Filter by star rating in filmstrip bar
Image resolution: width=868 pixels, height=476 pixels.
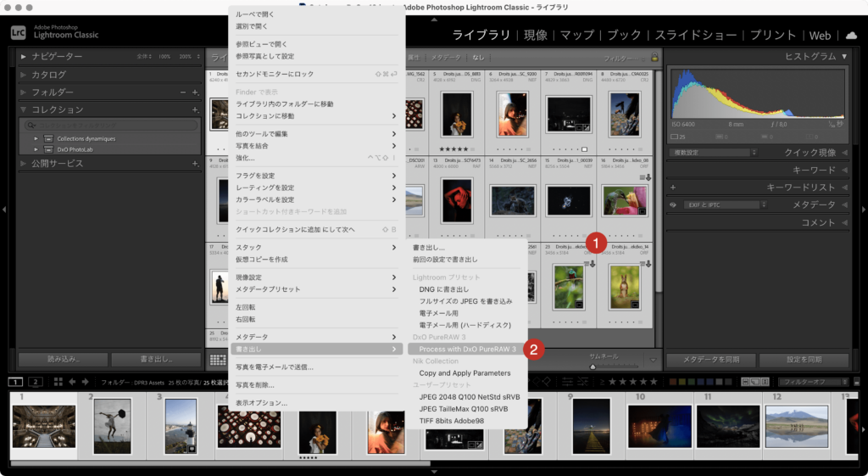632,382
